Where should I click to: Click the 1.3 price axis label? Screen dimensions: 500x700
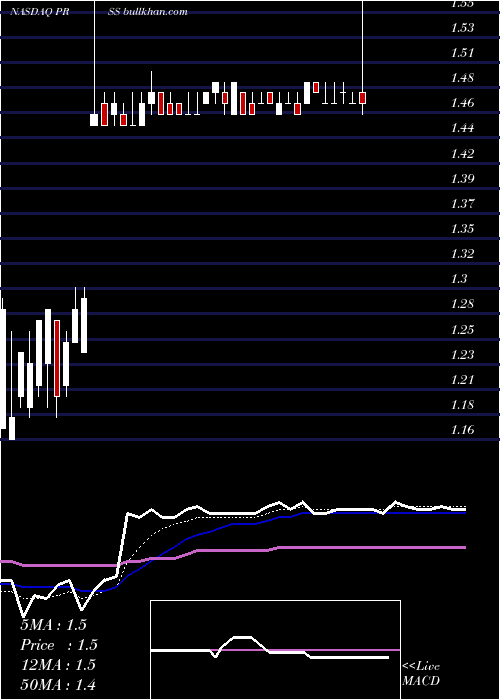tap(459, 279)
